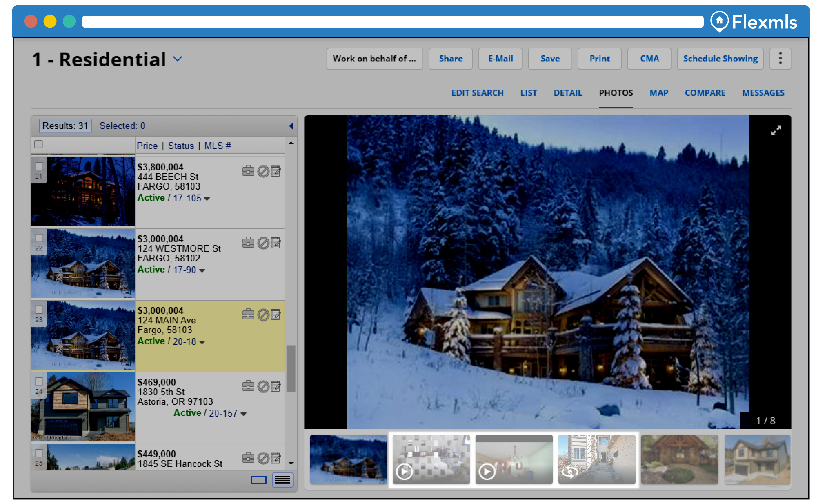Click the Print button
The height and width of the screenshot is (504, 822).
pos(599,58)
